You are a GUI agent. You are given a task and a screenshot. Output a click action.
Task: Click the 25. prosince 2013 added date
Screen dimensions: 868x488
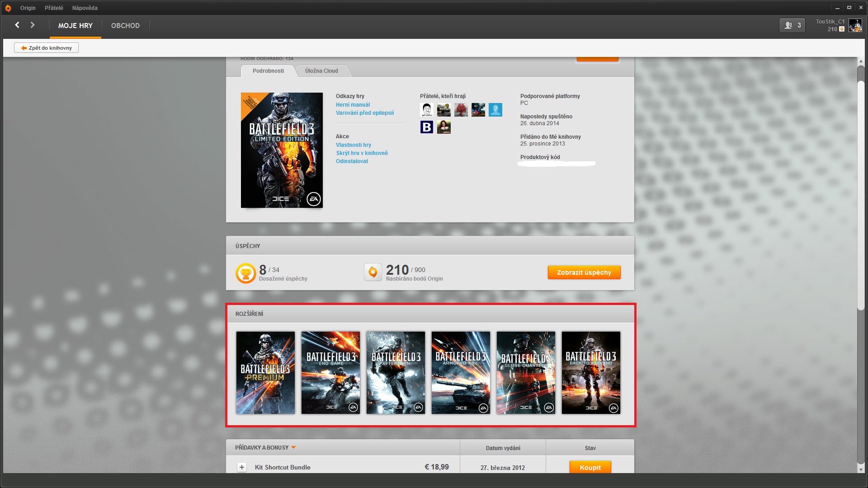click(x=542, y=144)
